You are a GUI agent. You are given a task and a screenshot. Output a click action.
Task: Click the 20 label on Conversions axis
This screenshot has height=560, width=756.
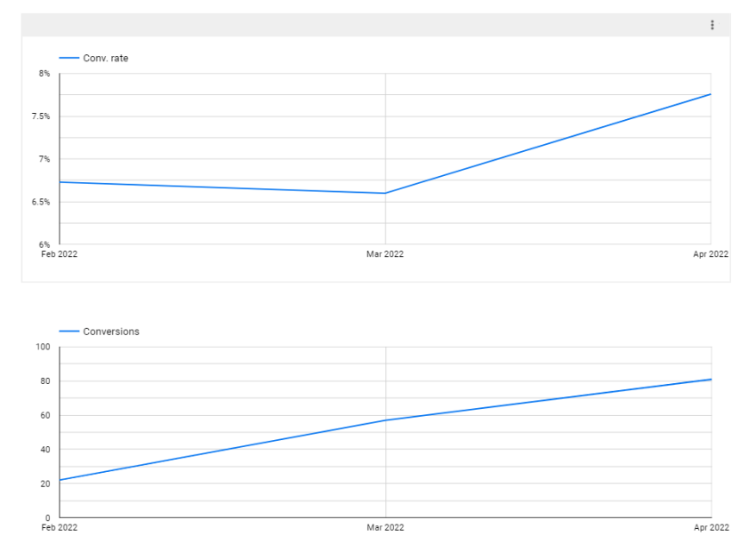(45, 484)
